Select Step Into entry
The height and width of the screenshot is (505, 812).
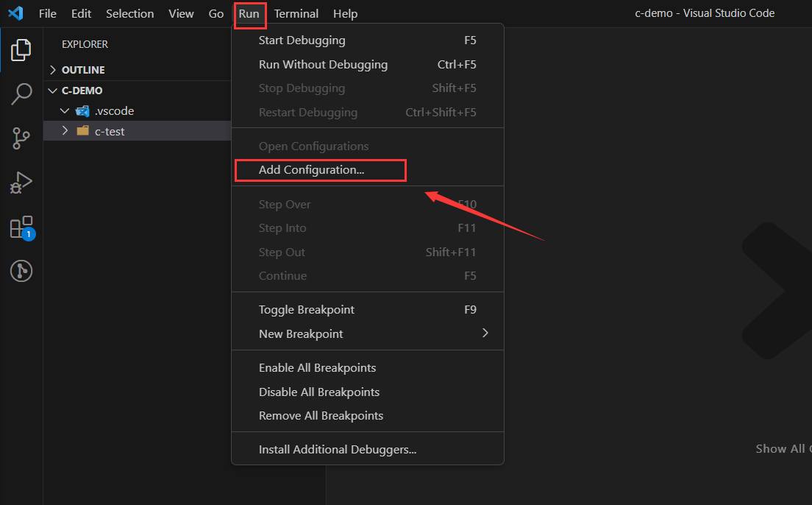pos(368,228)
